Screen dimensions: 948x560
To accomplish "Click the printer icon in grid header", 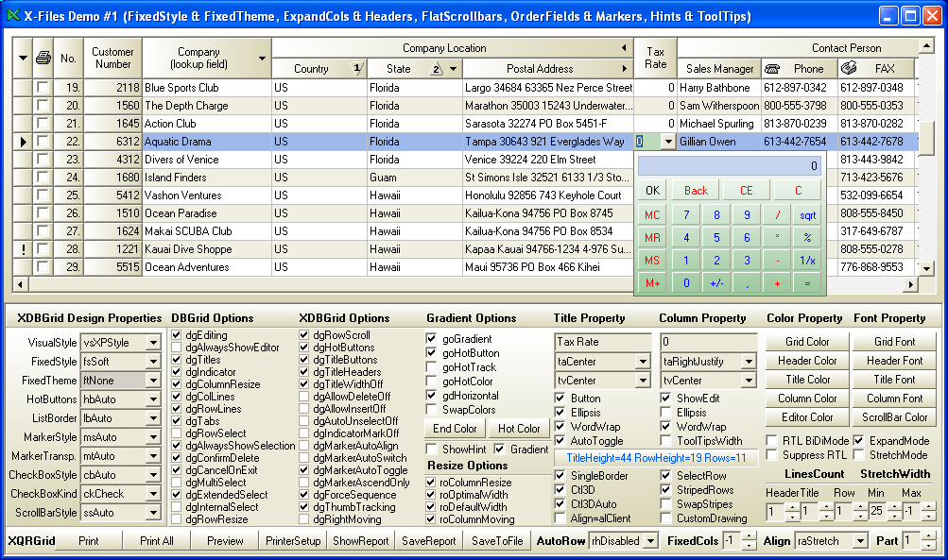I will (43, 59).
